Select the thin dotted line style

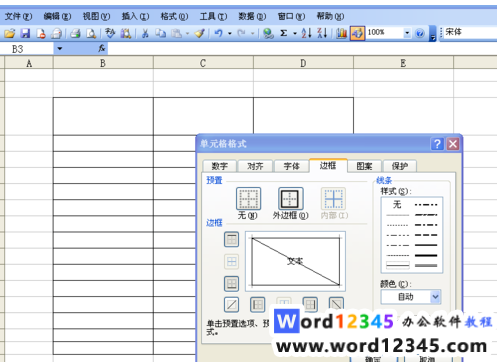[x=397, y=225]
